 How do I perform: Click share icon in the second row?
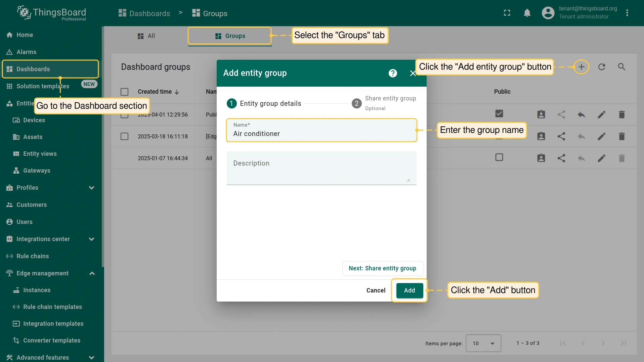click(x=561, y=136)
